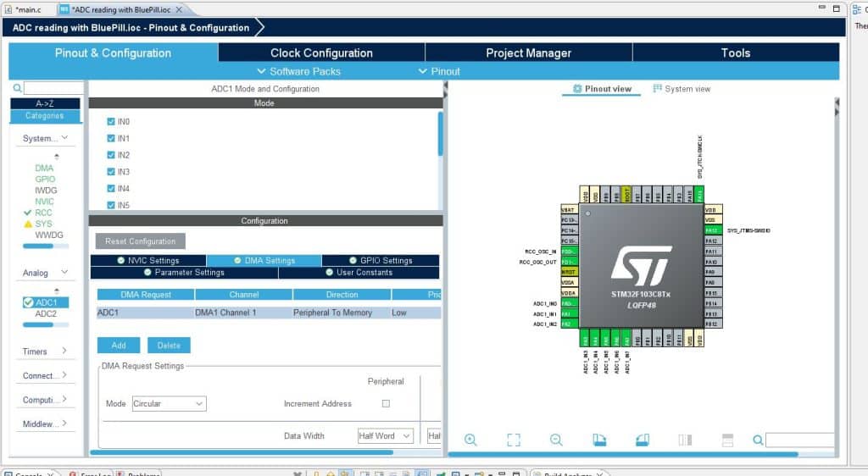Click the vertical split view icon
The height and width of the screenshot is (476, 868).
click(685, 440)
